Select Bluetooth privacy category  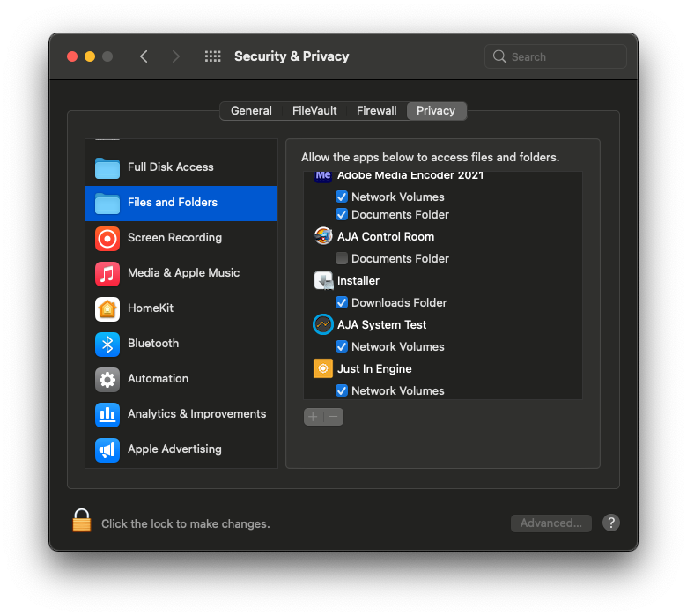tap(181, 344)
